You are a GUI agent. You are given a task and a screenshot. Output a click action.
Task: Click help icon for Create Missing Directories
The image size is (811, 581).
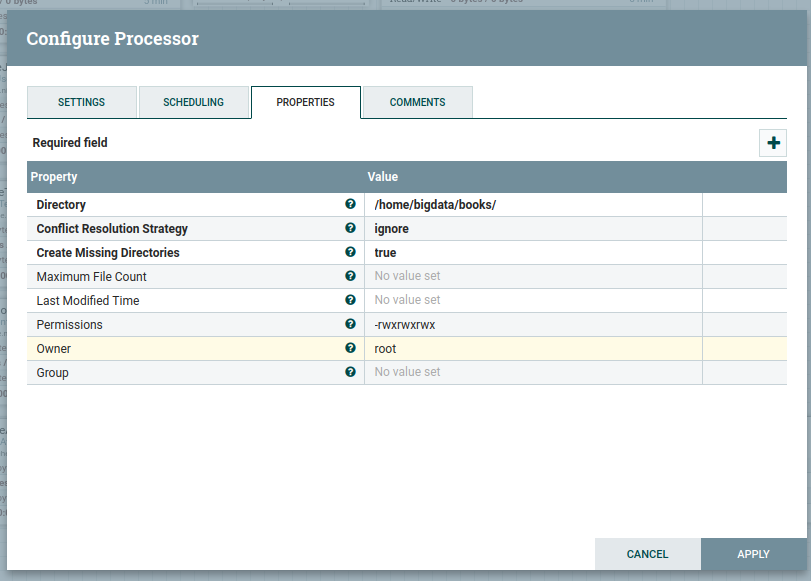point(350,252)
